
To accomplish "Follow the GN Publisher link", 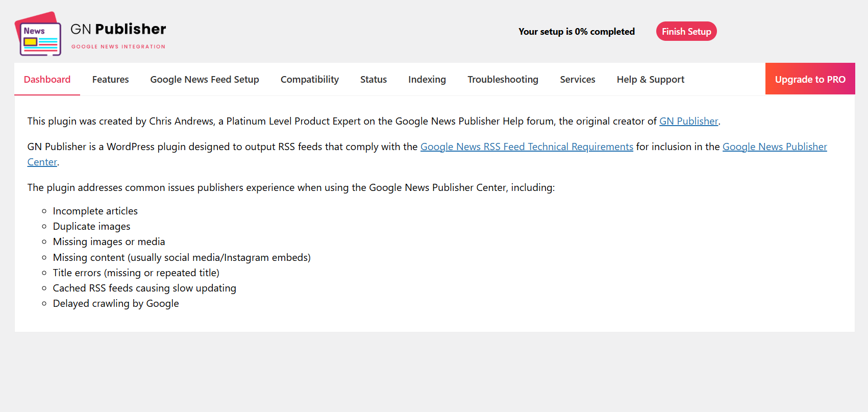I will [x=689, y=121].
